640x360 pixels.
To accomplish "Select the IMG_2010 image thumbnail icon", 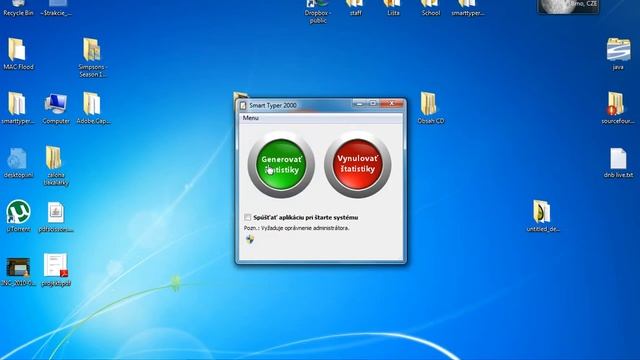I will [18, 271].
